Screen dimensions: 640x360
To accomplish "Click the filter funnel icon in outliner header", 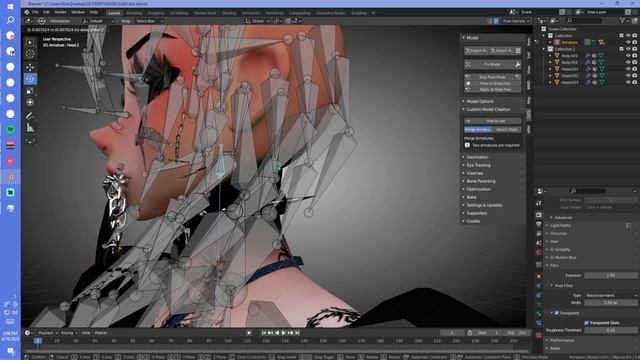I will pyautogui.click(x=622, y=20).
